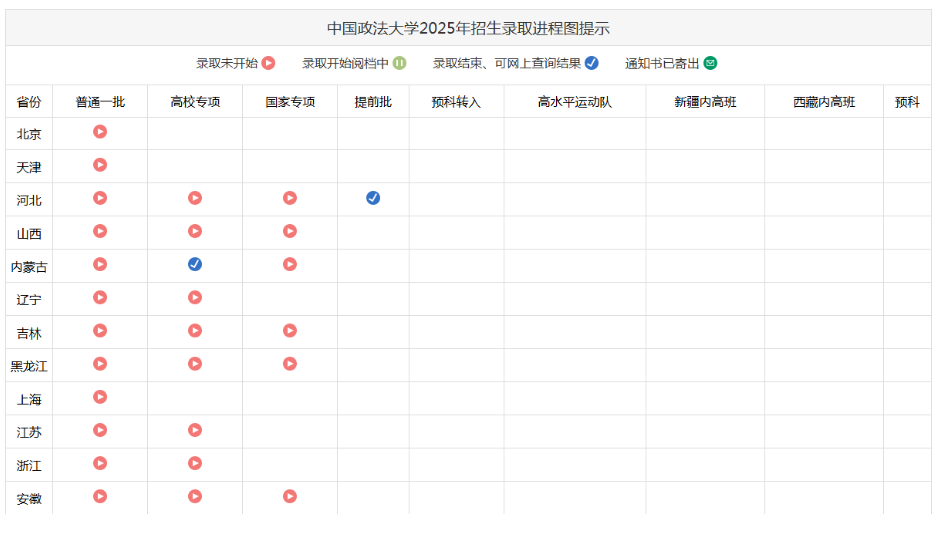The image size is (940, 536).
Task: Click 辽宁 高校专项 red icon
Action: coord(195,297)
